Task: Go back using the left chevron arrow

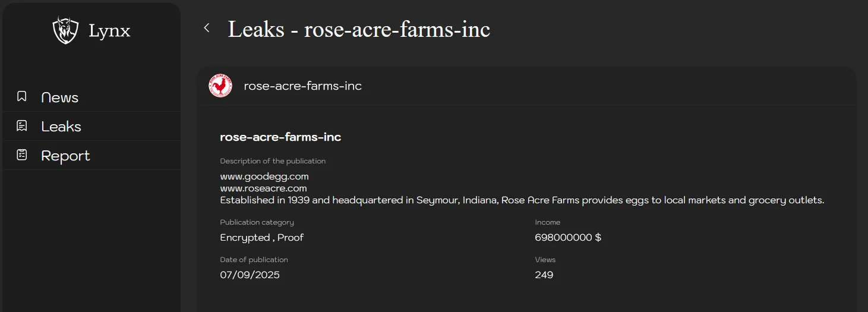Action: 207,28
